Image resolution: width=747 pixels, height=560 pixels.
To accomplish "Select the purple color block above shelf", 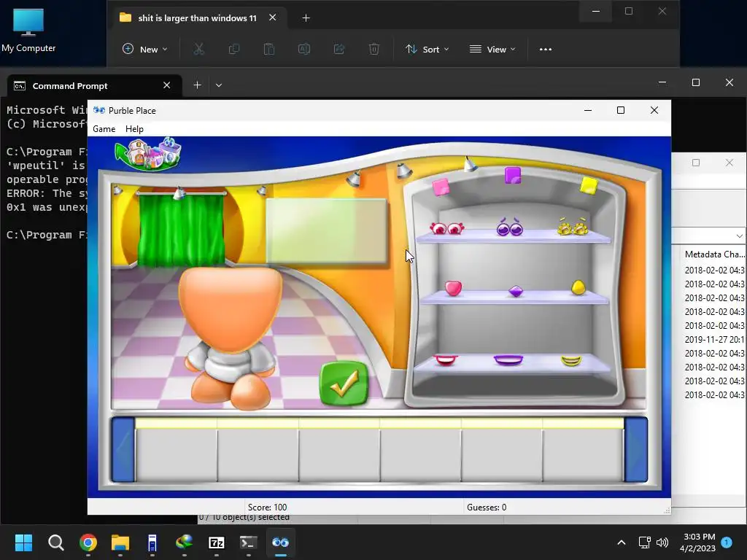I will click(513, 175).
